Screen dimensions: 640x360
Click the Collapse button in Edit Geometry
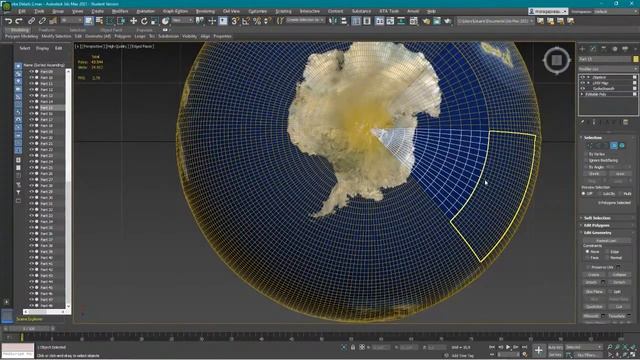619,275
